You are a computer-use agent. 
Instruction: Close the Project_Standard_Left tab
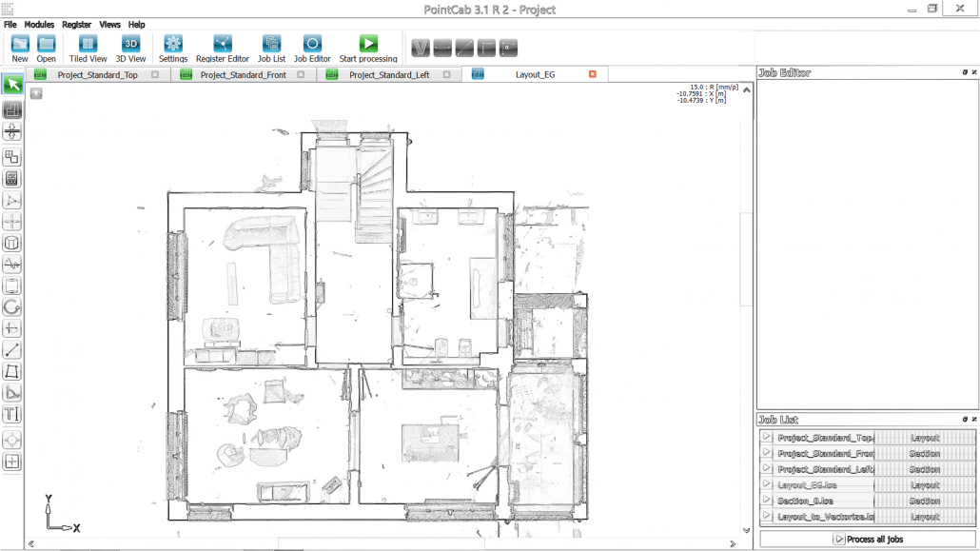point(447,74)
